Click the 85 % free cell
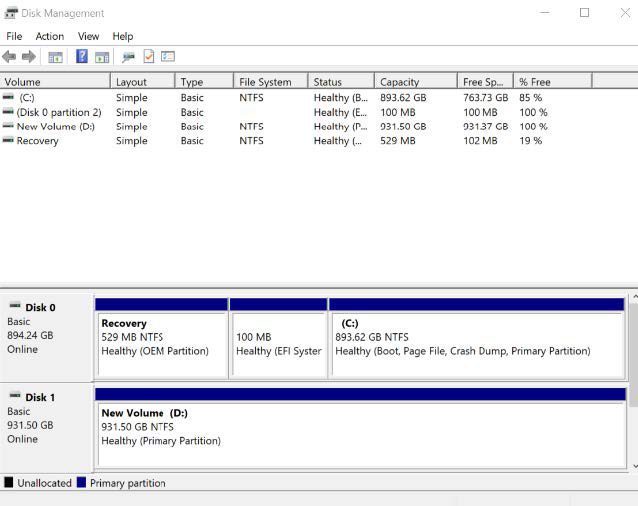 click(x=531, y=98)
